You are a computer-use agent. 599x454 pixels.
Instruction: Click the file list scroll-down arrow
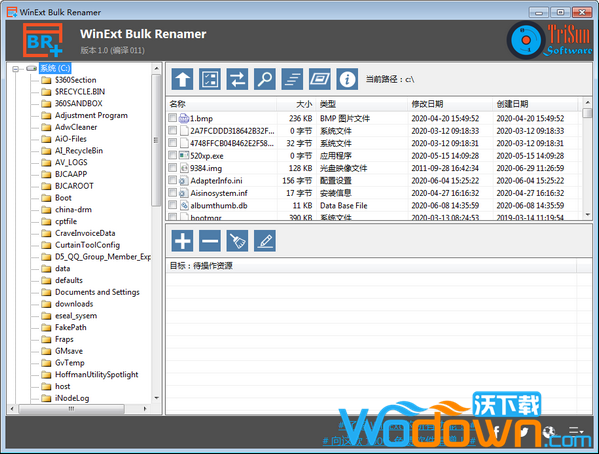pos(588,215)
